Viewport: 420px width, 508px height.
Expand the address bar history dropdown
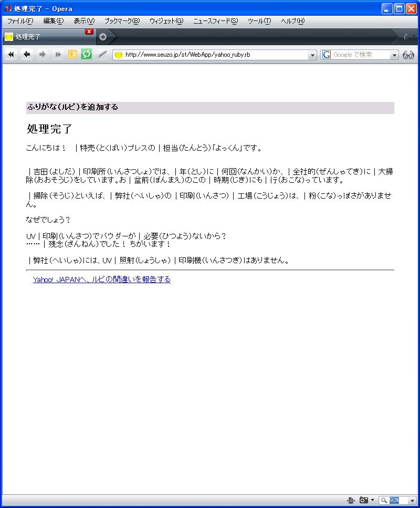(x=312, y=55)
